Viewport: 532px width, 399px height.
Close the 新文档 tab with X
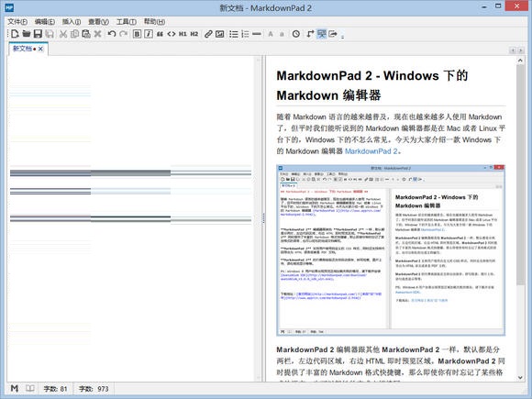pyautogui.click(x=40, y=49)
